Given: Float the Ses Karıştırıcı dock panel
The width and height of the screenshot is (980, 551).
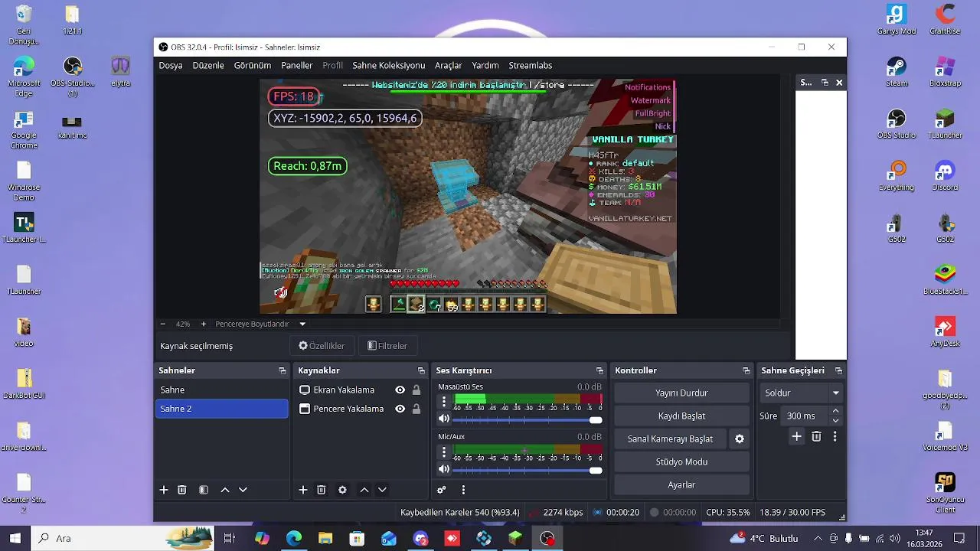Looking at the screenshot, I should pyautogui.click(x=599, y=370).
